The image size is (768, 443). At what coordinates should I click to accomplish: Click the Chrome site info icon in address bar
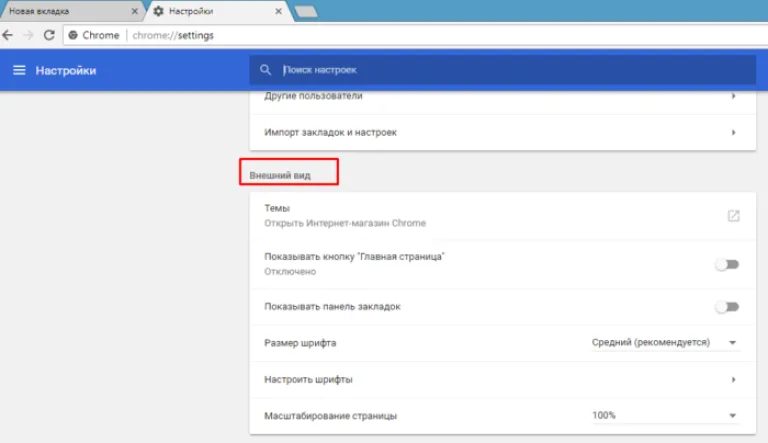click(x=73, y=35)
